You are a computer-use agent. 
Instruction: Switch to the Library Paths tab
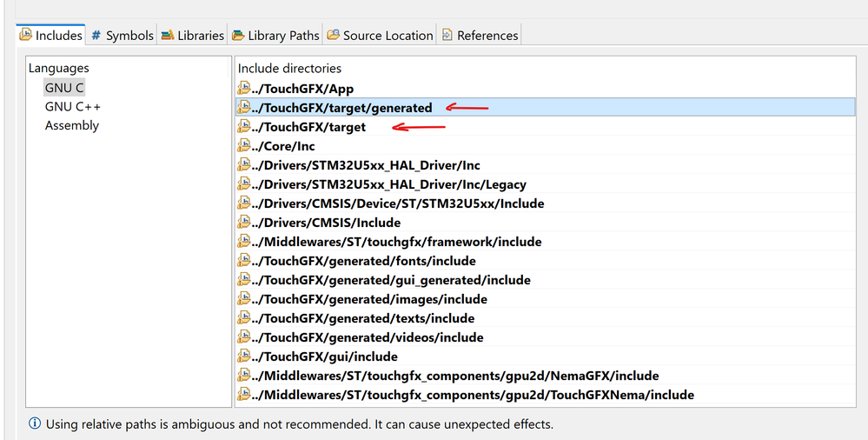pos(275,35)
